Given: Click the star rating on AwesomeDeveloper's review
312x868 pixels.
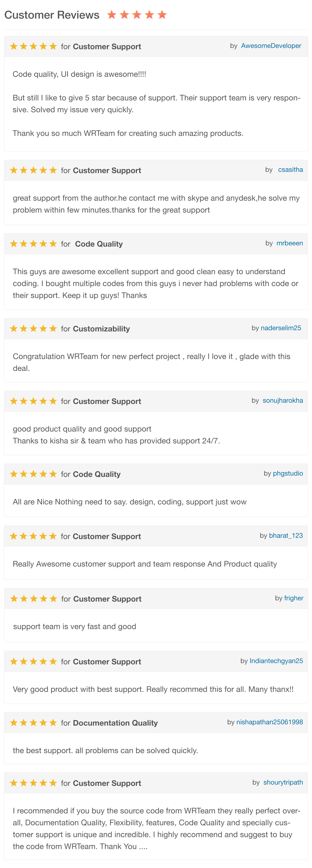Looking at the screenshot, I should click(33, 46).
